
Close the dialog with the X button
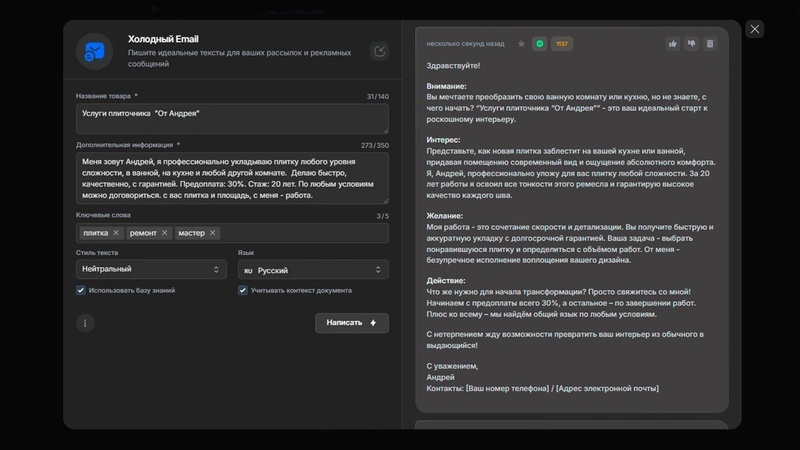(x=755, y=29)
